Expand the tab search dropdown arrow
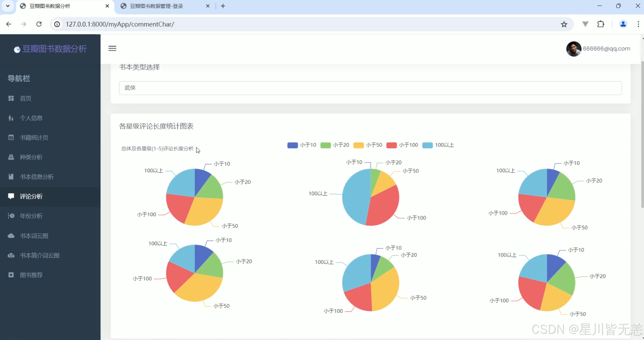 (8, 6)
